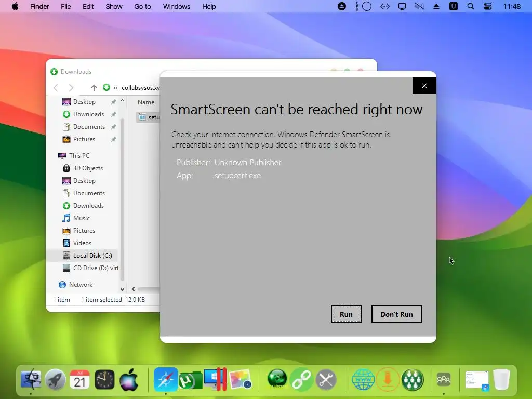This screenshot has width=532, height=399.
Task: Go forward in Downloads window
Action: (71, 88)
